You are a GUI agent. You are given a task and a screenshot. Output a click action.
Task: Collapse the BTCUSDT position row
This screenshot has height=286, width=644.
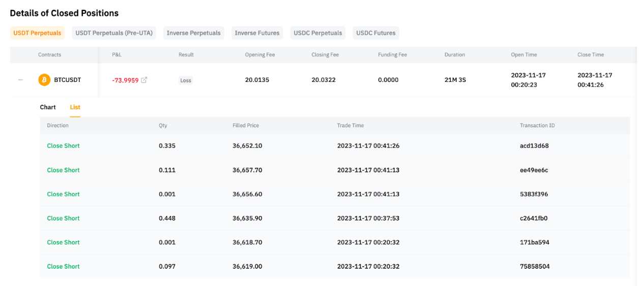tap(20, 80)
